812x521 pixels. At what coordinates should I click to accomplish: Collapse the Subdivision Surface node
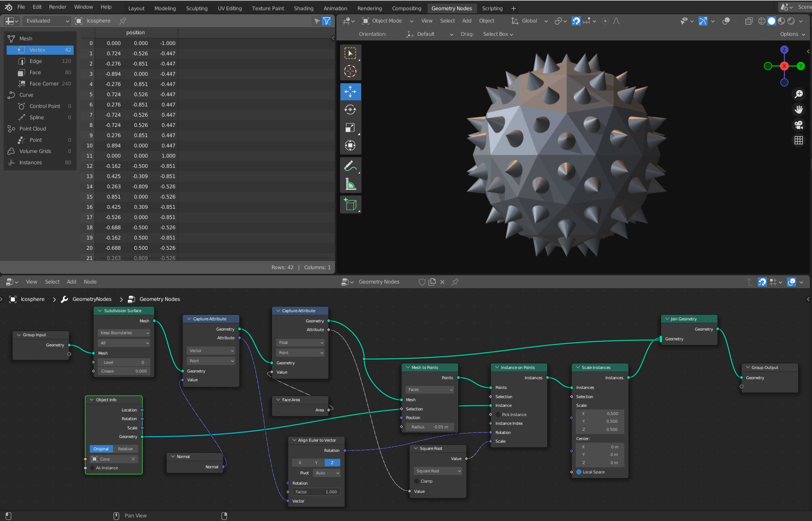pos(99,311)
